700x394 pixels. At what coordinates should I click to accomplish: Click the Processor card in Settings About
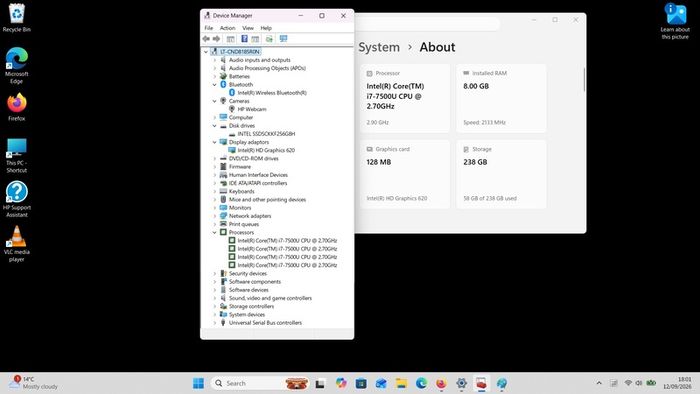pos(405,98)
